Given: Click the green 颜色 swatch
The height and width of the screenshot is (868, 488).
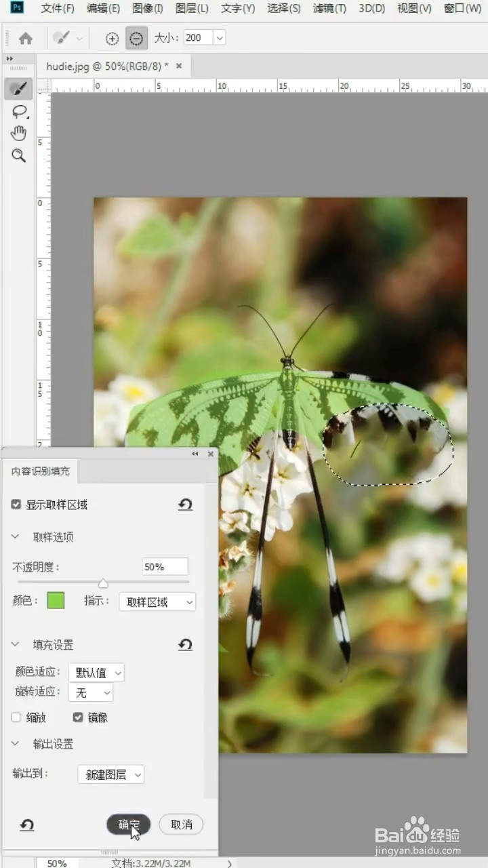Looking at the screenshot, I should (56, 600).
